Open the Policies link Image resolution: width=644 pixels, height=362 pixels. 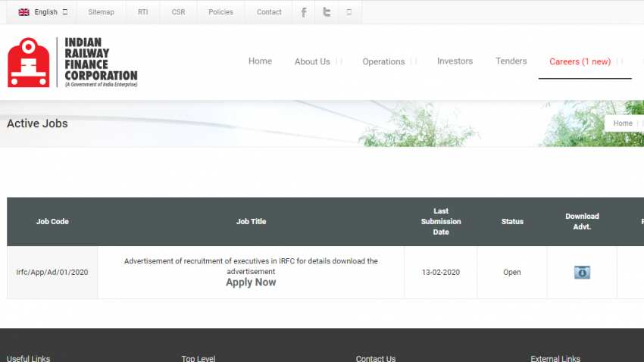pyautogui.click(x=220, y=12)
